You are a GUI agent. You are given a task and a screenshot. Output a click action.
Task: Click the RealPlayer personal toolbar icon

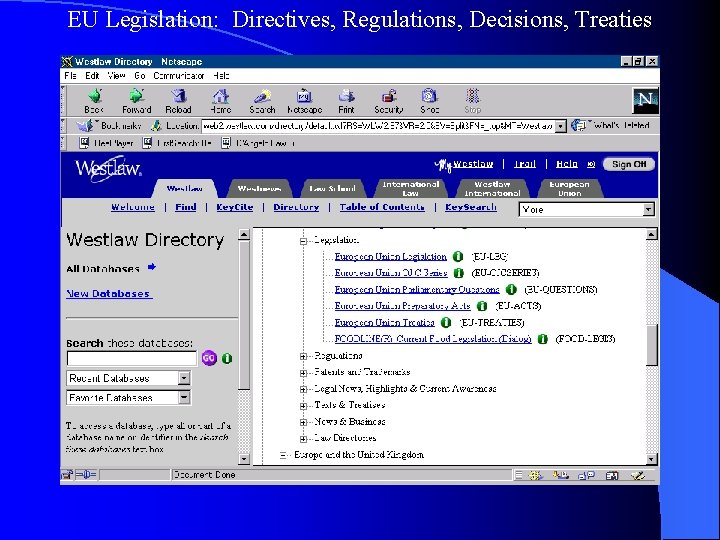[84, 143]
